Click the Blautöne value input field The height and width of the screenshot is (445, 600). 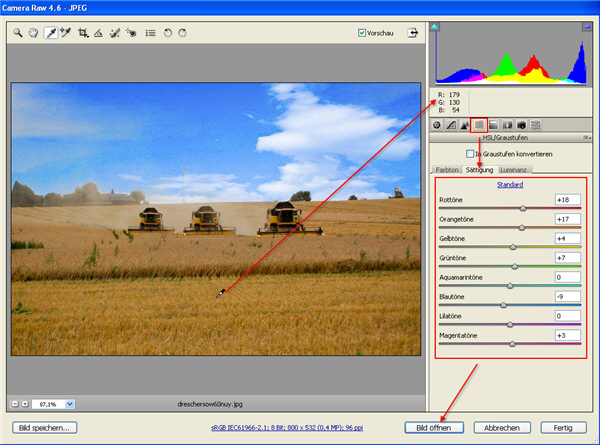coord(567,296)
